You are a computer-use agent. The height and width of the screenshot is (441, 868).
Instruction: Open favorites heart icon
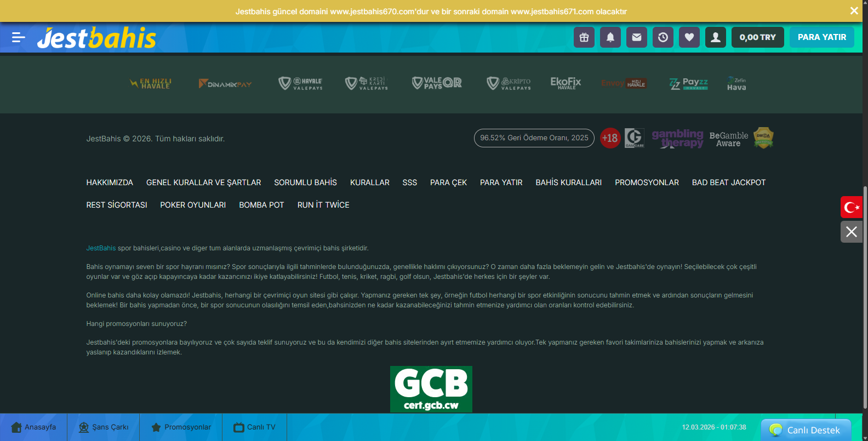click(689, 37)
